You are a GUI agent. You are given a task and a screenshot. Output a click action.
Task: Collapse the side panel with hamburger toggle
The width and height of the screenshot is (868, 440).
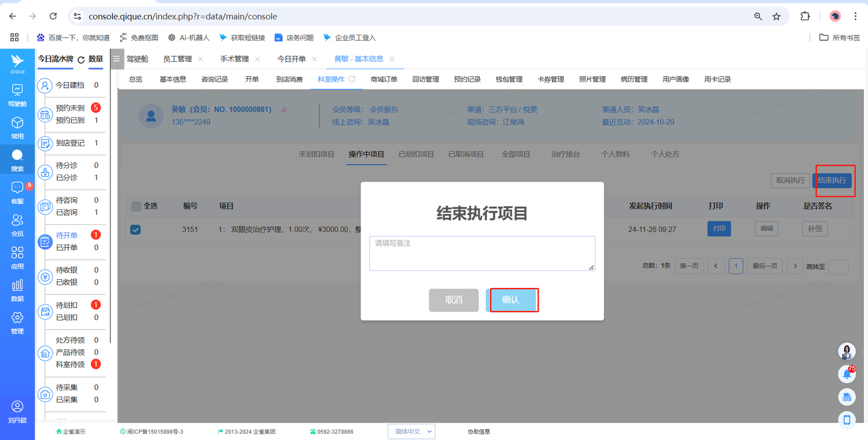pyautogui.click(x=116, y=59)
